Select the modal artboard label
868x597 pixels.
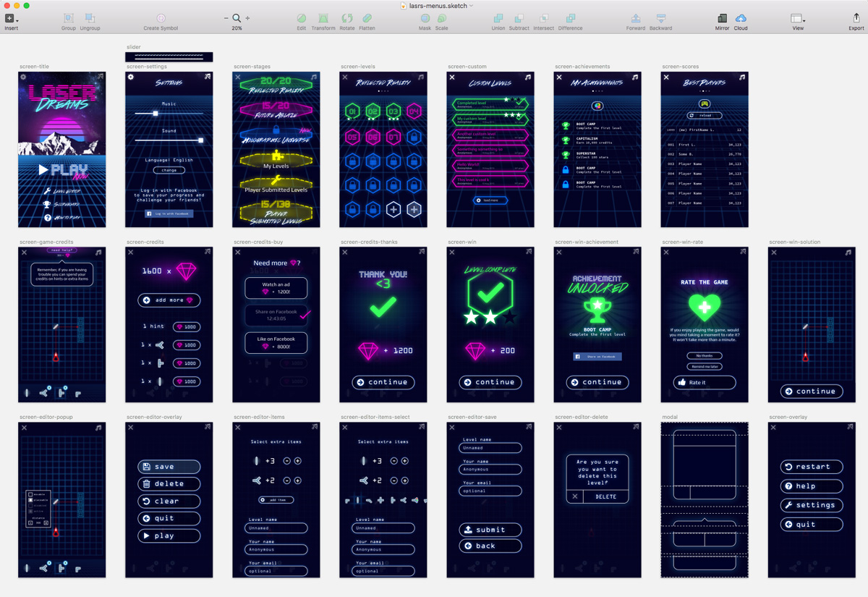click(x=669, y=417)
